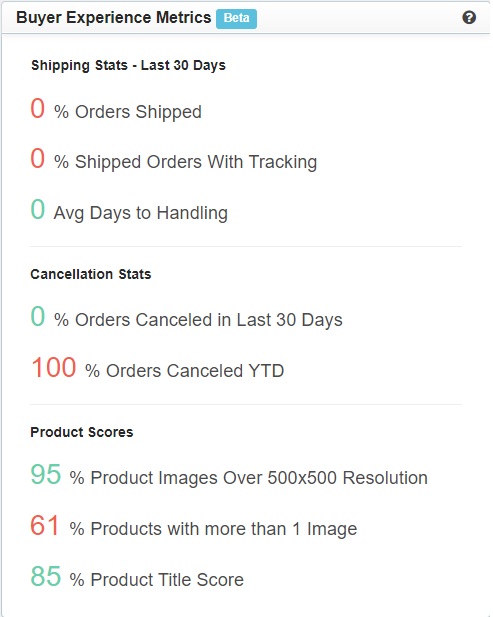Image resolution: width=493 pixels, height=617 pixels.
Task: Click the 85 Product Title Score value
Action: pos(46,576)
